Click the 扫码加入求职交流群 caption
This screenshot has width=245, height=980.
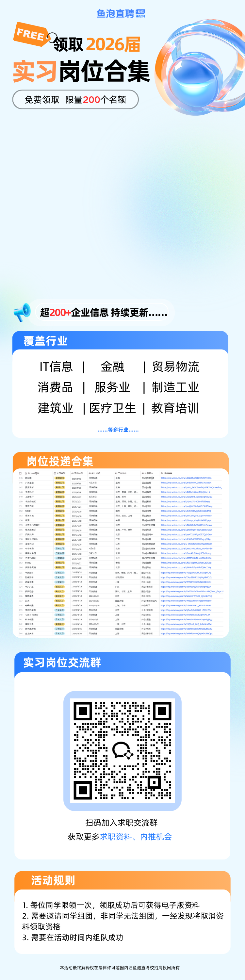122,823
